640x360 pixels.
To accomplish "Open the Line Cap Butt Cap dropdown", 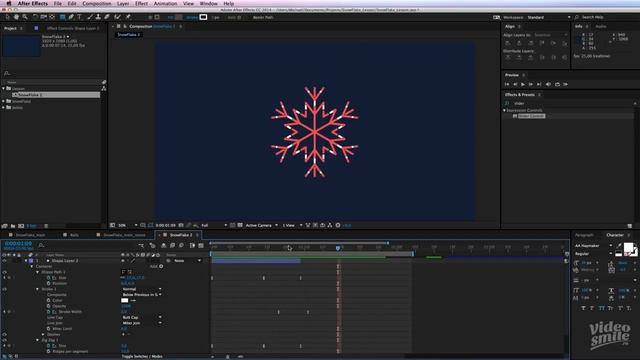I will pyautogui.click(x=142, y=317).
